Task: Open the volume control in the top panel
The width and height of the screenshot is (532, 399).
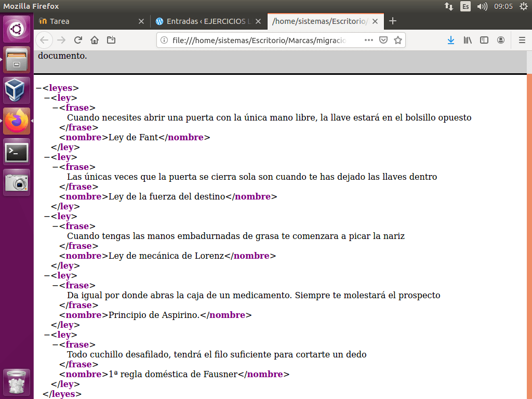Action: 482,6
